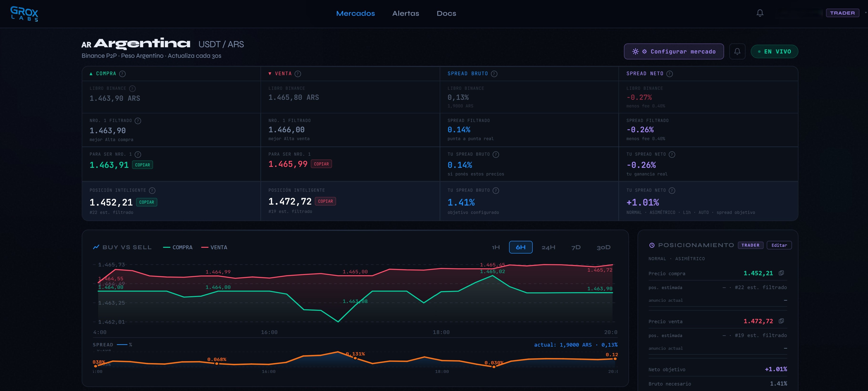The image size is (868, 391).
Task: Open the Alertas navigation item
Action: pos(405,14)
